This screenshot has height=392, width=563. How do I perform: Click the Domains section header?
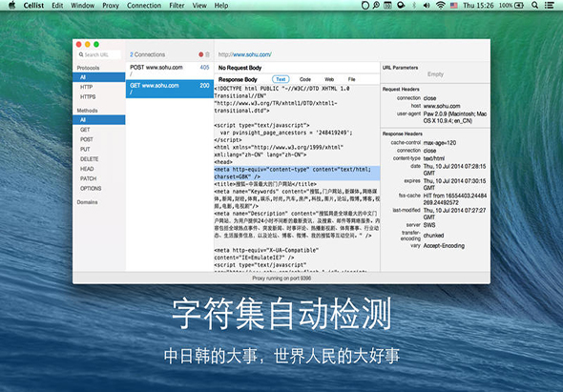(87, 202)
